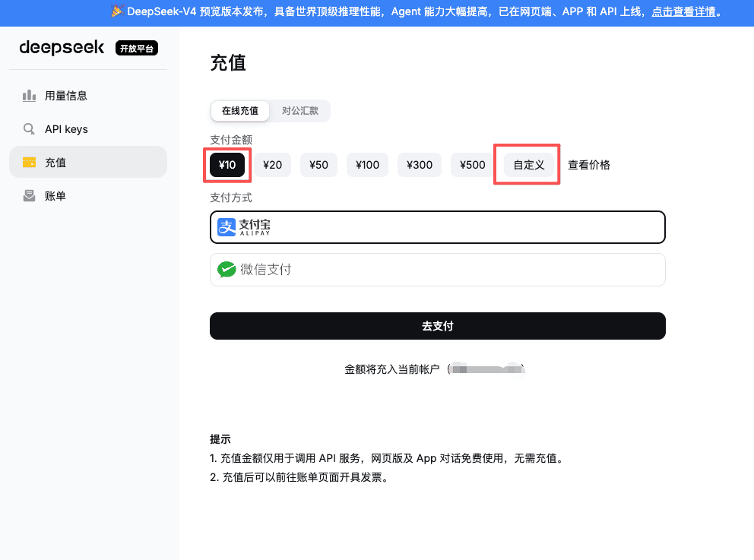Click the 开放平台 badge
The image size is (754, 560).
tap(137, 48)
